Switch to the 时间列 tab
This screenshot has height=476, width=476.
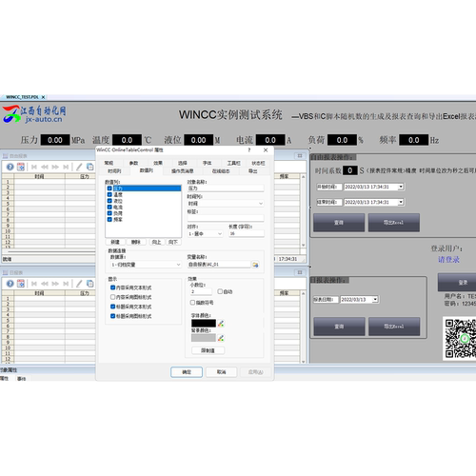point(114,171)
